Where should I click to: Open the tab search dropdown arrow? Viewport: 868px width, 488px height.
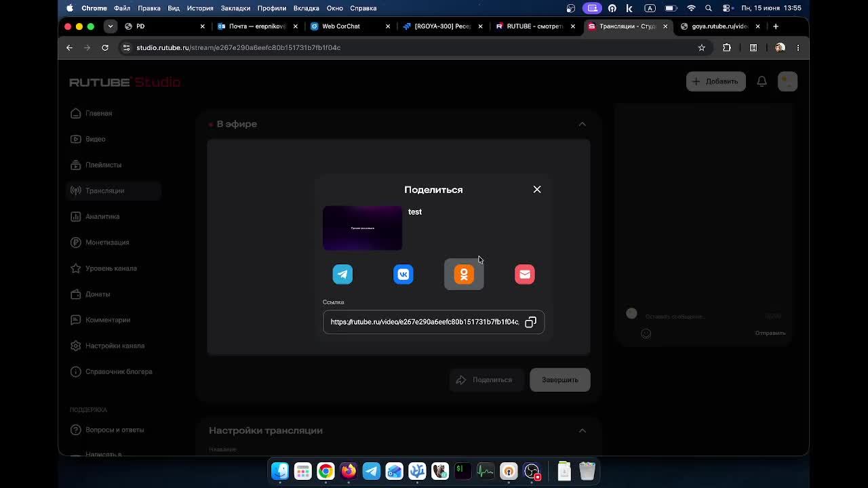tap(110, 26)
